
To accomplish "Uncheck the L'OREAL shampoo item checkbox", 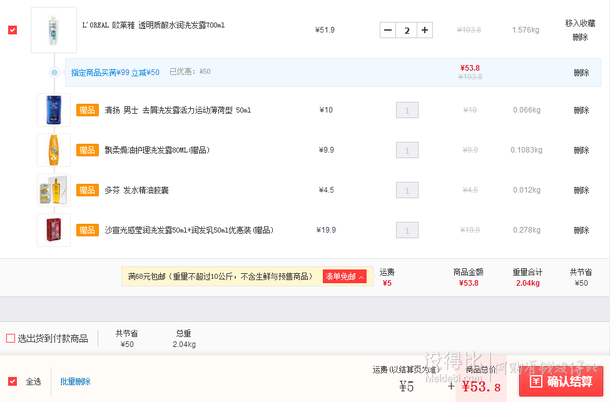I will [12, 30].
